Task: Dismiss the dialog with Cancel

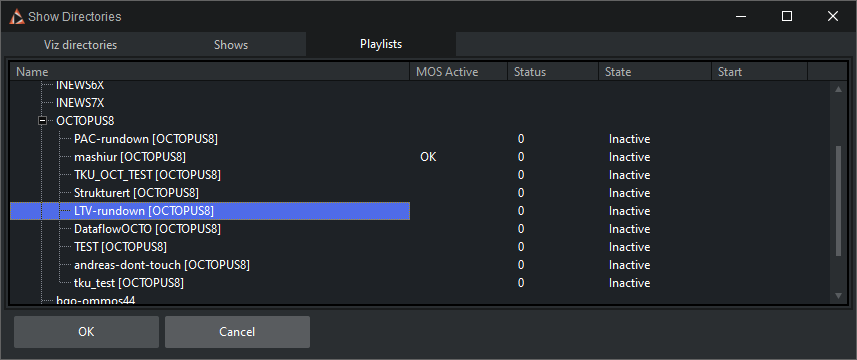Action: point(237,332)
